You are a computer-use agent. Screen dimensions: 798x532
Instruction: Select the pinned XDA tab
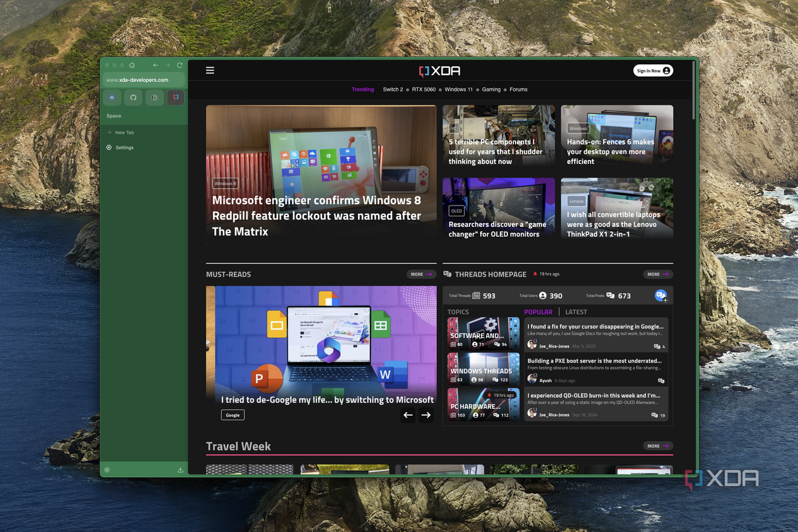coord(175,98)
